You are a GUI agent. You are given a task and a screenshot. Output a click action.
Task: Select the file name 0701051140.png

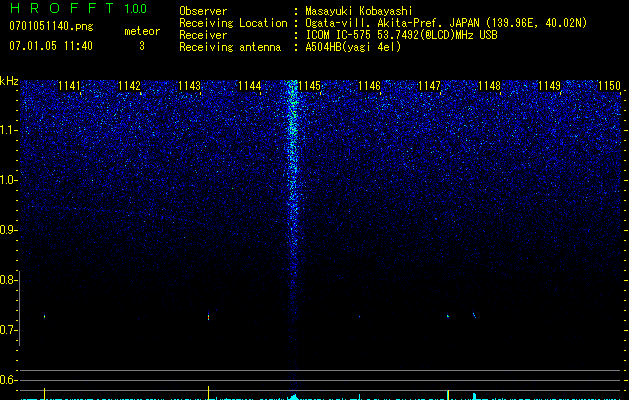pyautogui.click(x=51, y=26)
